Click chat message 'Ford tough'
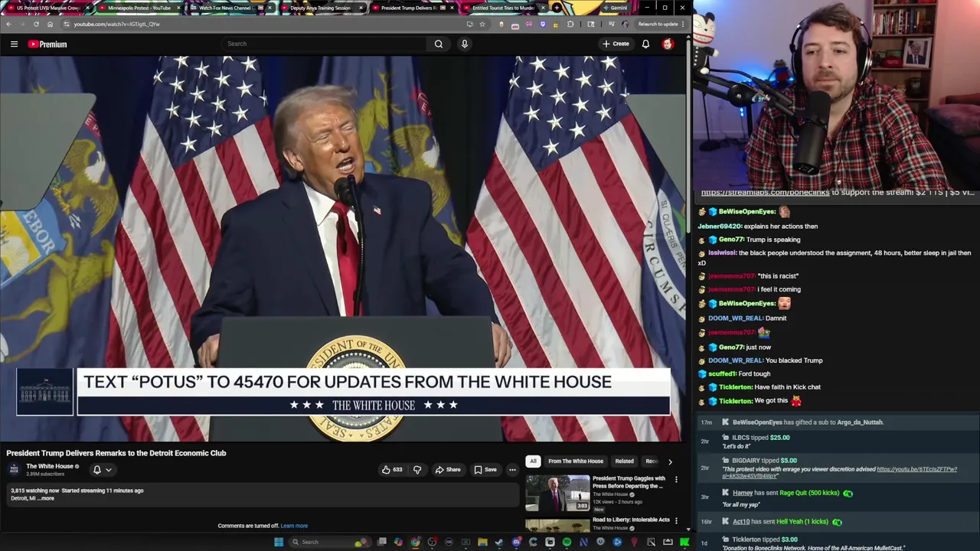This screenshot has width=980, height=551. tap(754, 374)
